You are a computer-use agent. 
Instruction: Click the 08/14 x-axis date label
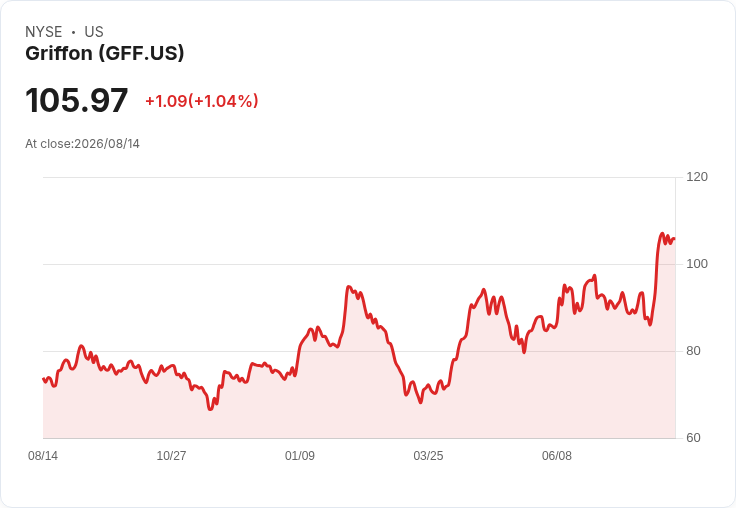(x=43, y=455)
